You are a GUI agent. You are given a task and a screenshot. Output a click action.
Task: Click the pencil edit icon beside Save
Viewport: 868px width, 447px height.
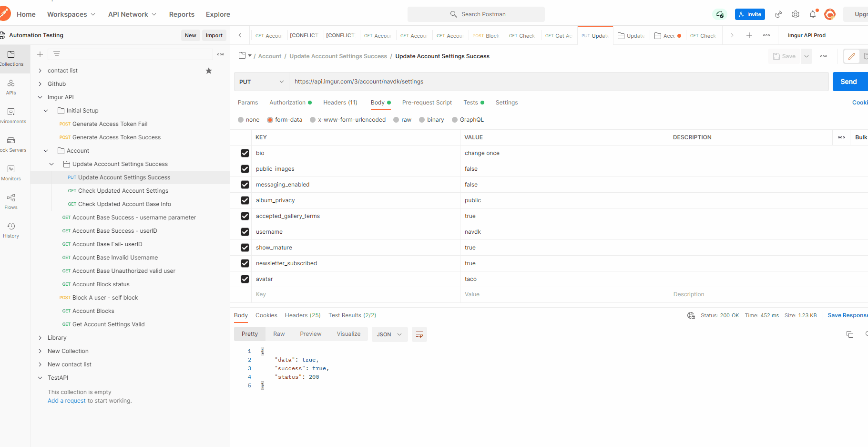852,56
